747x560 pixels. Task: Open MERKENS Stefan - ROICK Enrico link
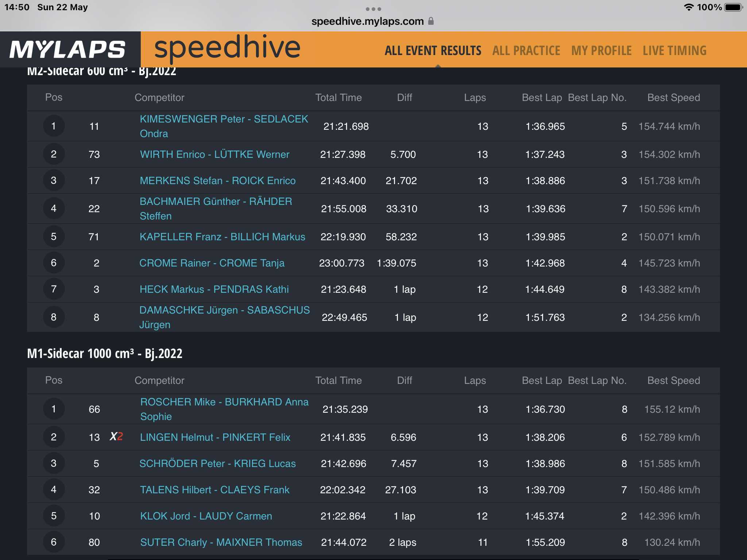click(x=217, y=180)
